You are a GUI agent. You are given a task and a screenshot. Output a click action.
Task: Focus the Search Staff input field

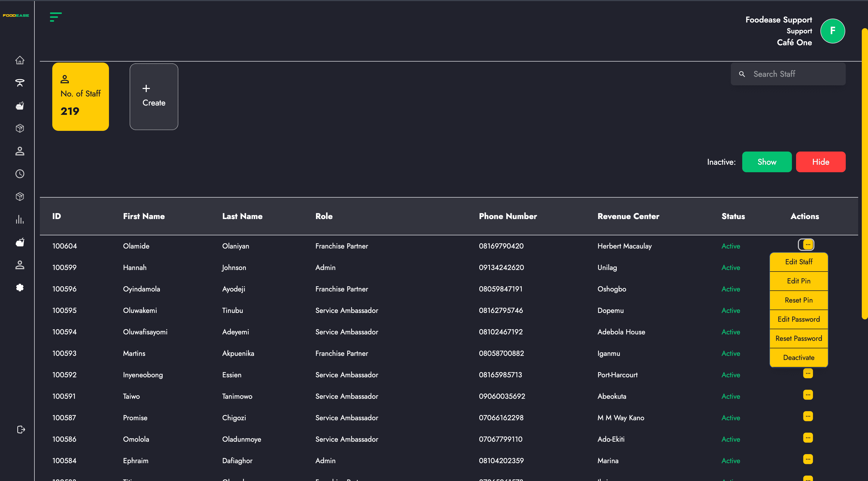point(788,74)
